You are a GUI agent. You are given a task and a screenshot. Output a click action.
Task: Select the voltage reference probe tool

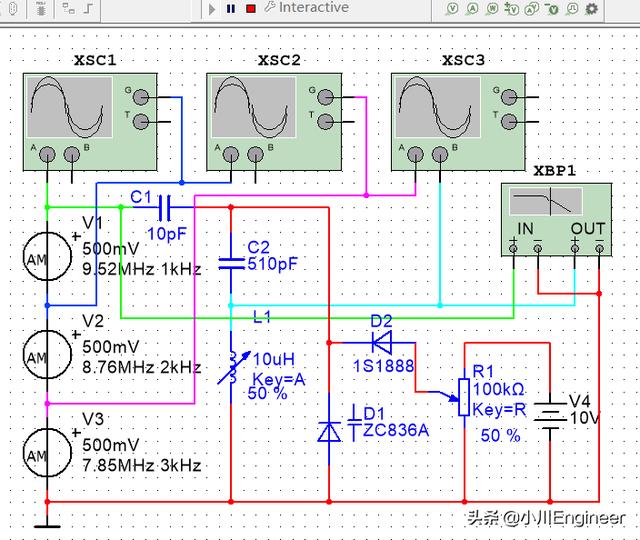coord(552,9)
